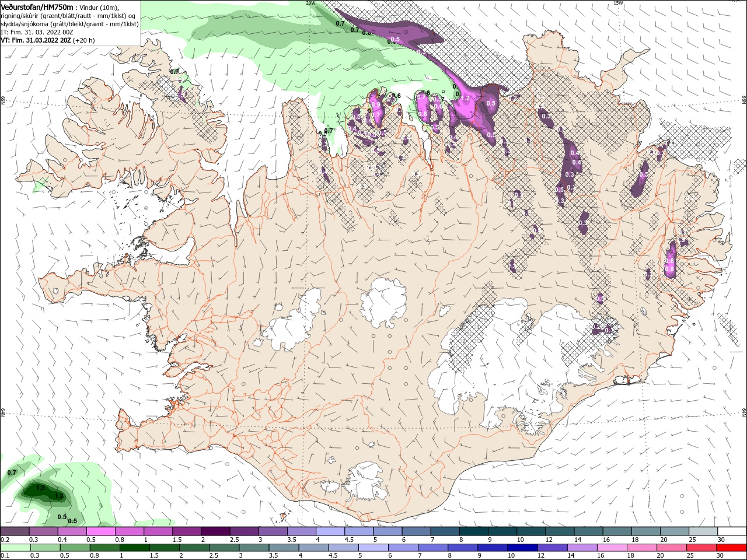
Task: Click the 'VT: Fim. 31.03.2022 20Z' valid time text
Action: (x=36, y=41)
